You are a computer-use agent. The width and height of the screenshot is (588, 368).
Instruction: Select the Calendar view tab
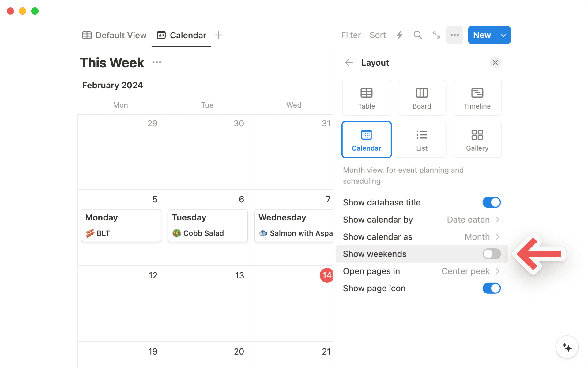click(x=181, y=35)
